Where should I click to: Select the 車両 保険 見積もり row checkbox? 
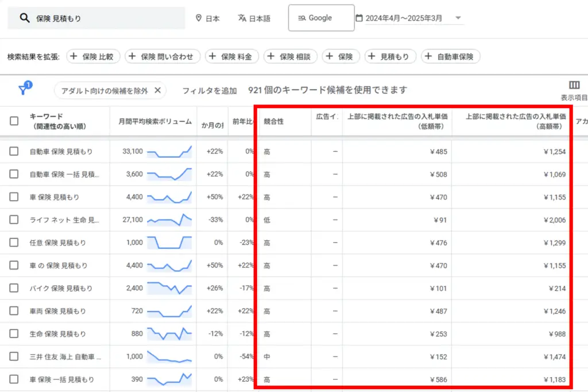click(14, 311)
